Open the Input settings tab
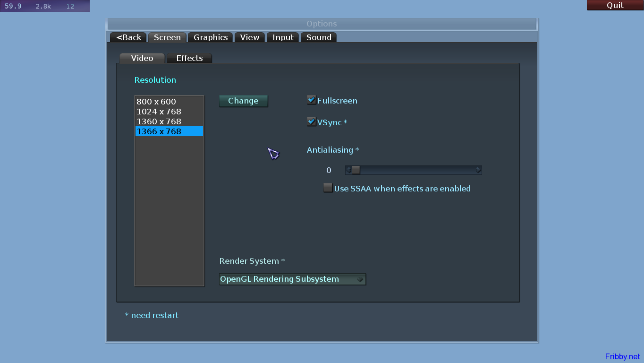Image resolution: width=644 pixels, height=363 pixels. pyautogui.click(x=283, y=37)
